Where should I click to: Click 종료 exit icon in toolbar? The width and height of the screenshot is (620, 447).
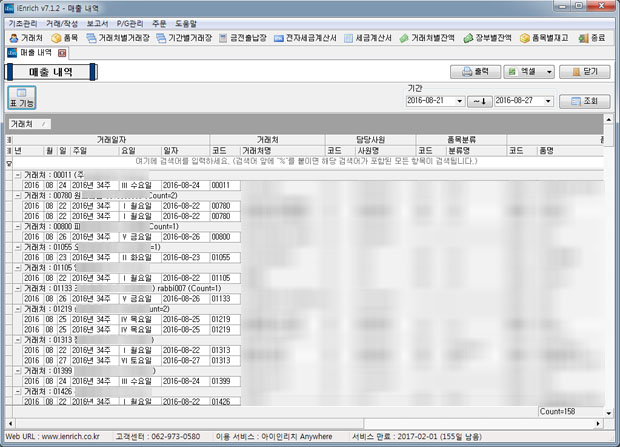(592, 37)
